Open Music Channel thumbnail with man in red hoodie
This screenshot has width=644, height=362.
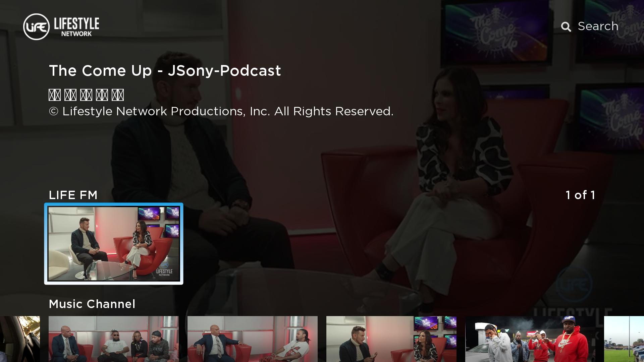[530, 339]
